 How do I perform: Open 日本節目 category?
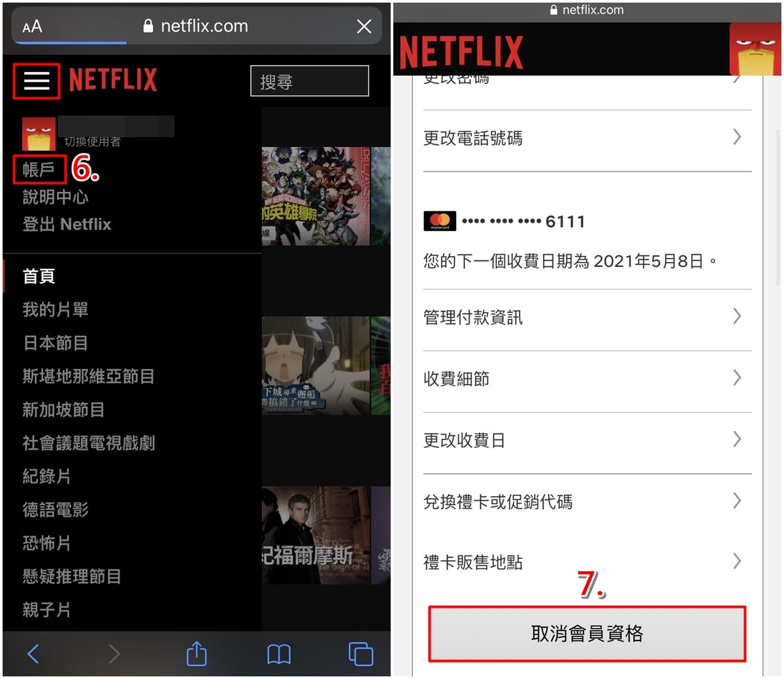55,343
